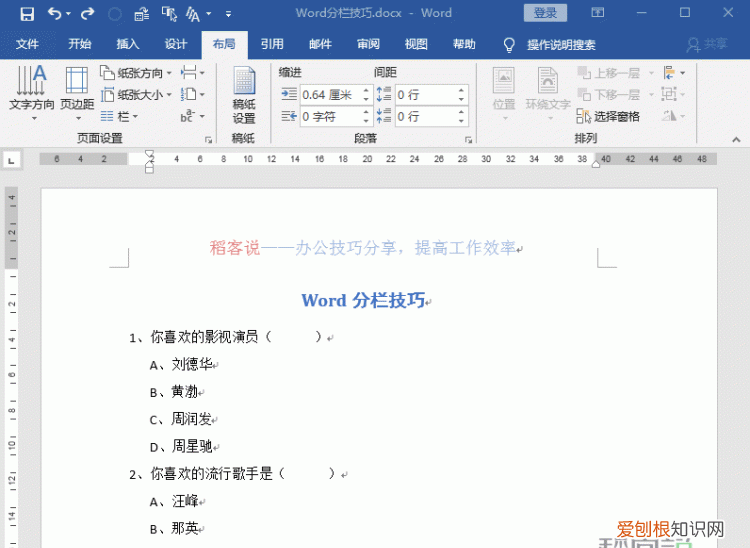The image size is (750, 548).
Task: Open the breaks (分隔符) icon dropdown
Action: (x=193, y=73)
